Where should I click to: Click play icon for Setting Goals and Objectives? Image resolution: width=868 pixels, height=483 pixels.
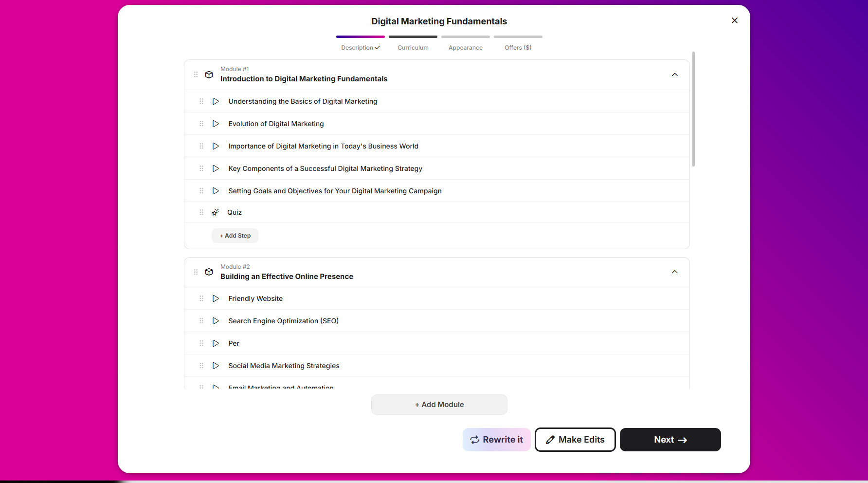tap(216, 191)
